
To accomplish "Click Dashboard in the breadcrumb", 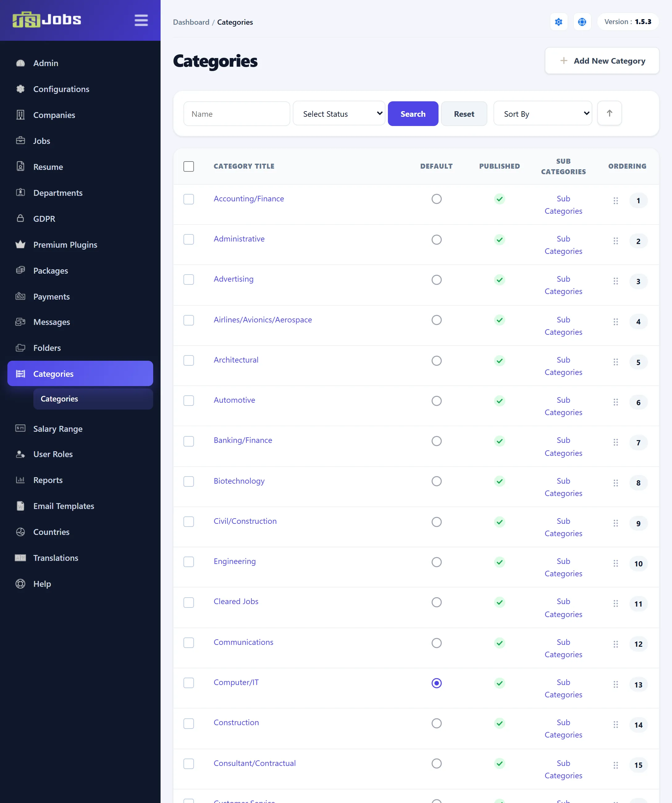I will 191,22.
